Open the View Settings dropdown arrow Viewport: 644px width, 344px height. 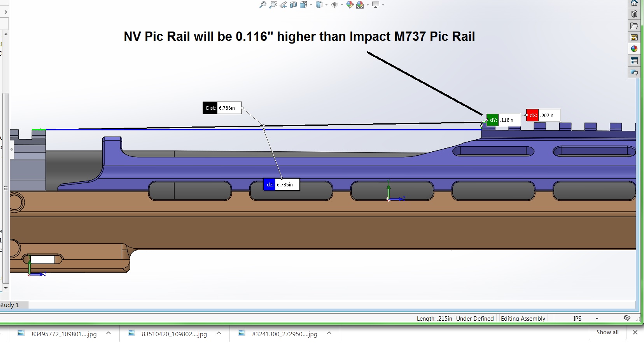point(383,5)
